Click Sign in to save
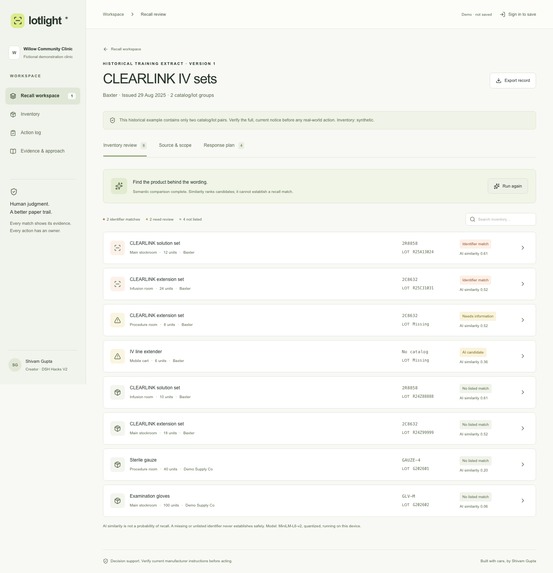Image resolution: width=553 pixels, height=573 pixels. 518,14
